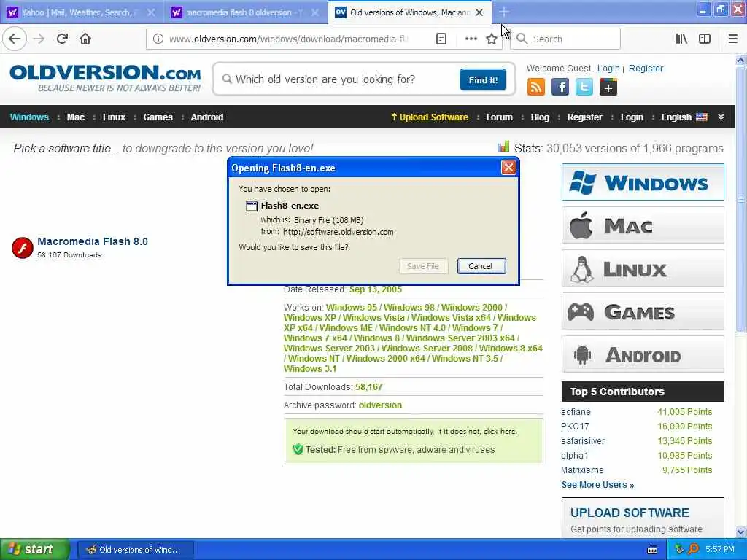Switch to the Yahoo Mail, Weather tab
Viewport: 747px width, 560px height.
(81, 12)
